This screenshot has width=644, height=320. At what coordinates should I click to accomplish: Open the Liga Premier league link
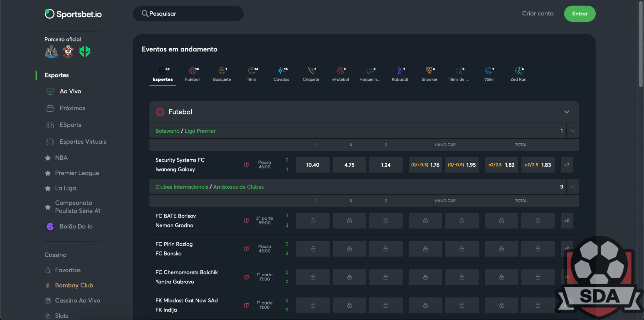(200, 131)
